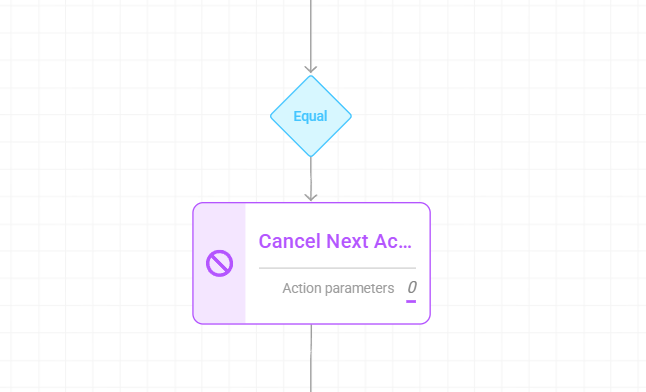The image size is (646, 392).
Task: Click the bottom vertex of the Equal diamond
Action: pos(311,155)
